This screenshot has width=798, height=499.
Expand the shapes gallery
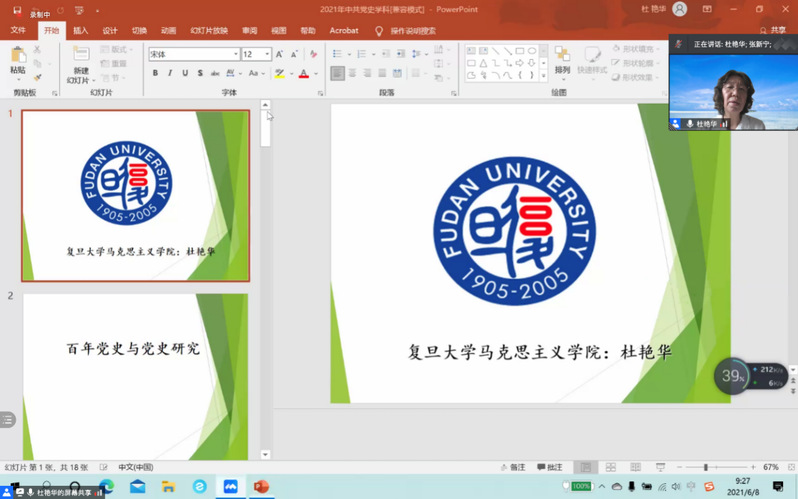pyautogui.click(x=545, y=75)
